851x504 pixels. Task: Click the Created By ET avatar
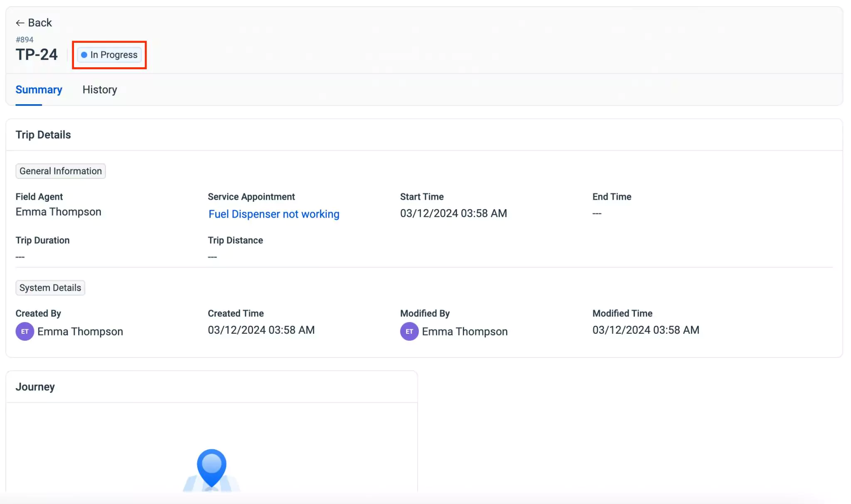click(25, 331)
